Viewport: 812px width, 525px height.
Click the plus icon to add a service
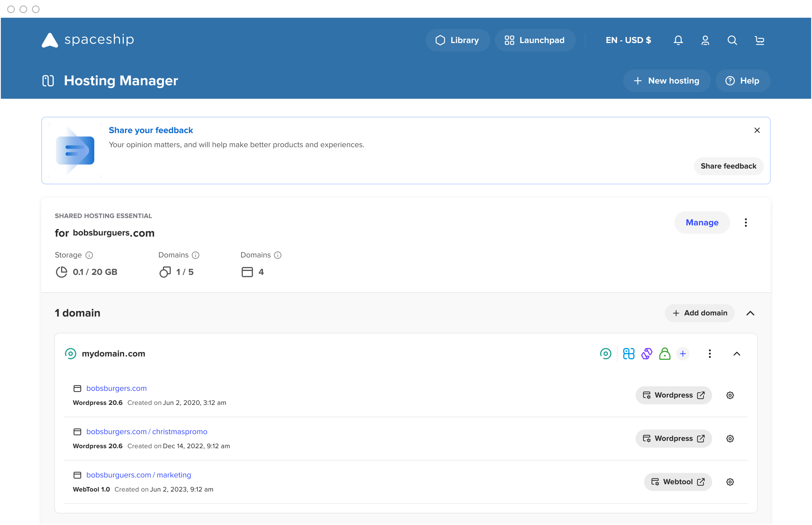tap(683, 354)
